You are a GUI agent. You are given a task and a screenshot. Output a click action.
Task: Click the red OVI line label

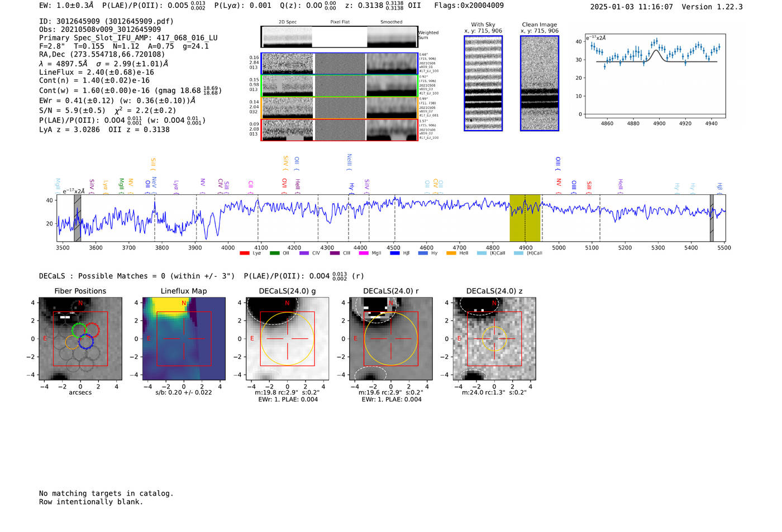click(x=284, y=185)
